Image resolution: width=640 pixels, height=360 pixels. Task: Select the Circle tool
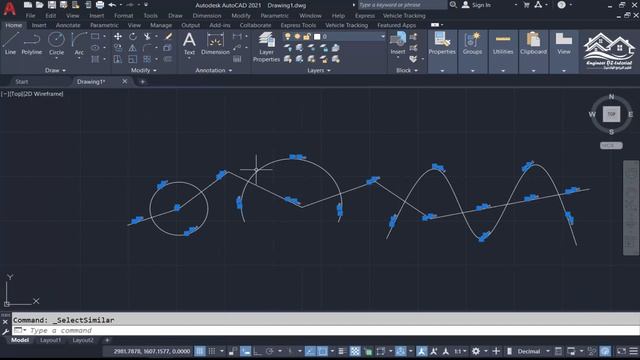click(56, 44)
